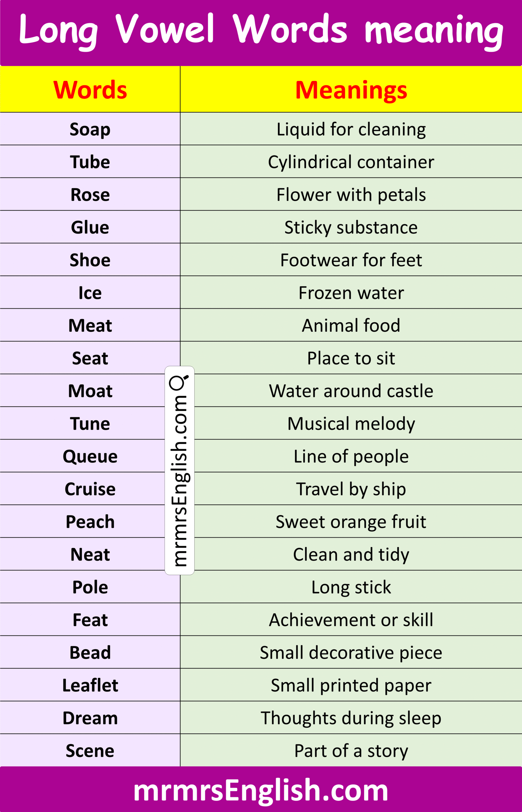Select the red "Words" column header
This screenshot has width=522, height=812.
(90, 90)
